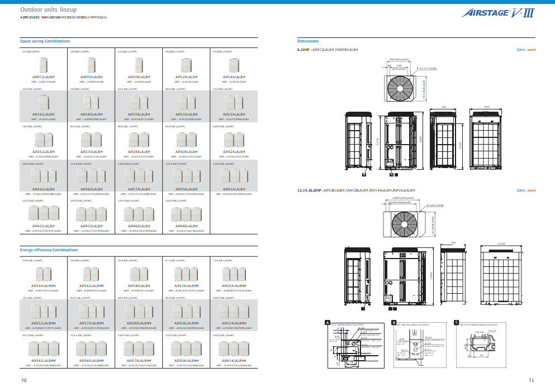Select the model name AJY216LALBHH
555x392 pixels.
tap(187, 286)
